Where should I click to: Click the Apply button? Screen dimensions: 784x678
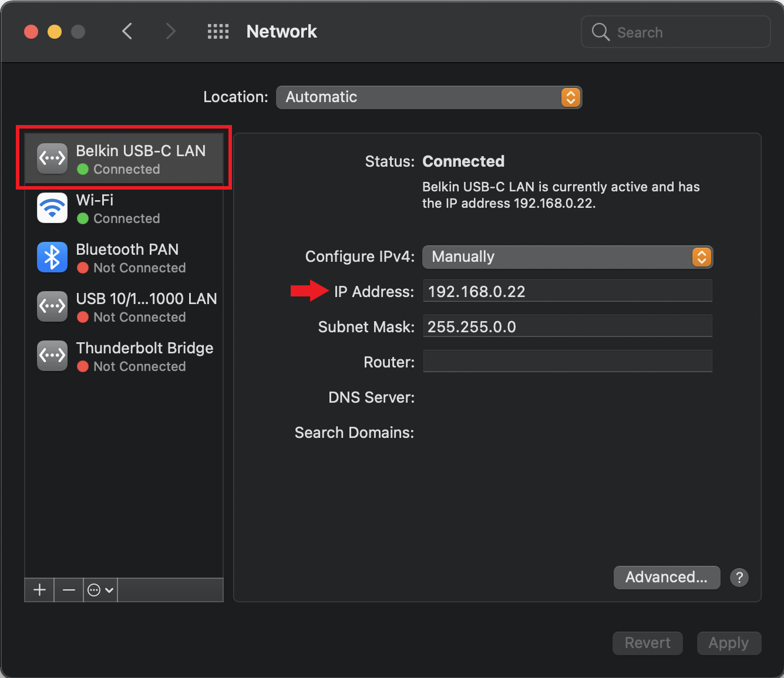pos(729,643)
